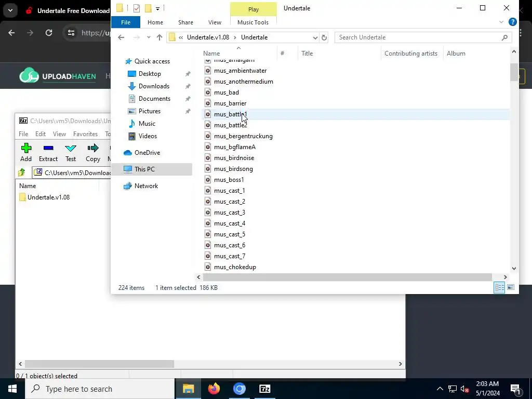532x399 pixels.
Task: Open the Music Tools tab
Action: [x=253, y=22]
